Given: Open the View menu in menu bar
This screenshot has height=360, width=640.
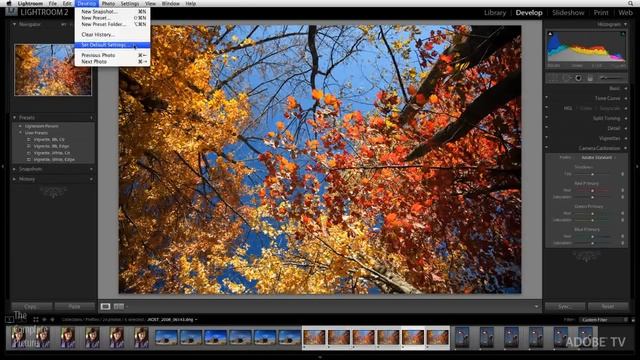Looking at the screenshot, I should click(150, 3).
